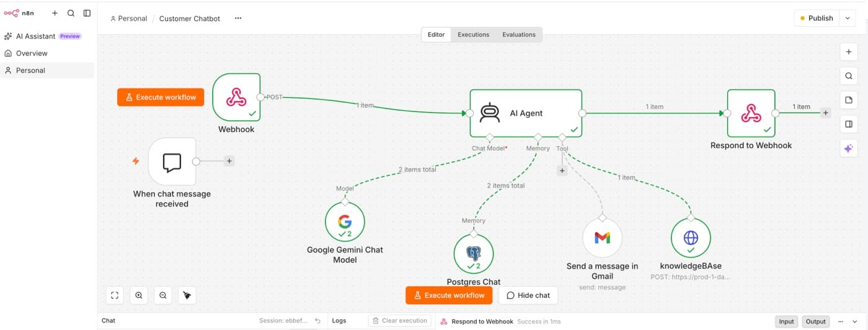868x330 pixels.
Task: Click Chat panel header label
Action: click(108, 321)
